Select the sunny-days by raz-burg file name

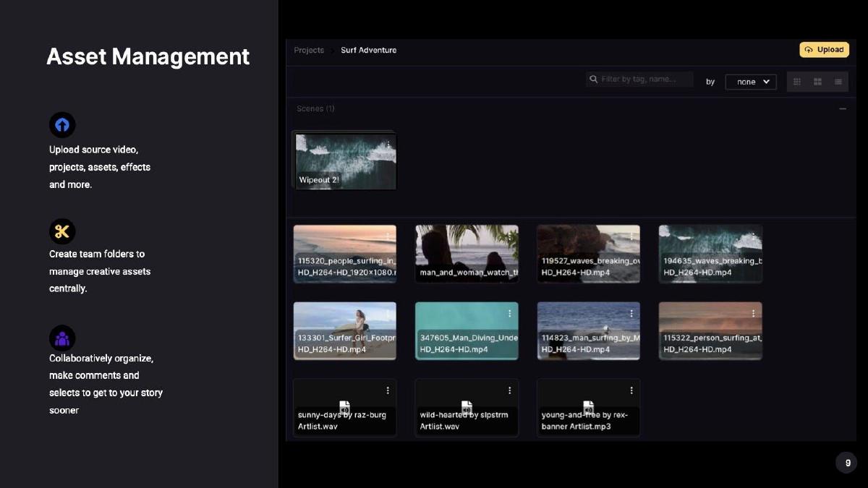coord(342,421)
